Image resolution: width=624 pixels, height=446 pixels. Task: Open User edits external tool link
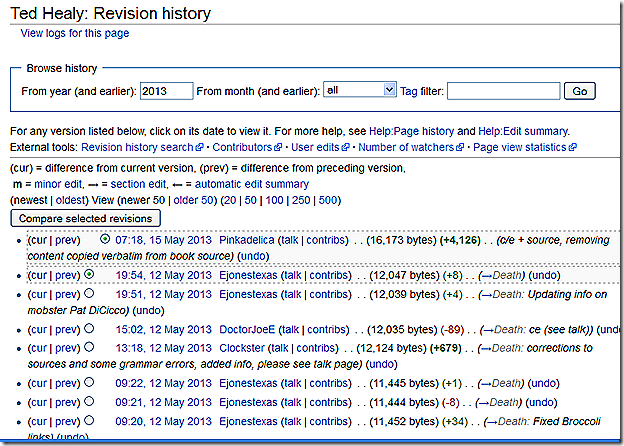click(x=315, y=147)
